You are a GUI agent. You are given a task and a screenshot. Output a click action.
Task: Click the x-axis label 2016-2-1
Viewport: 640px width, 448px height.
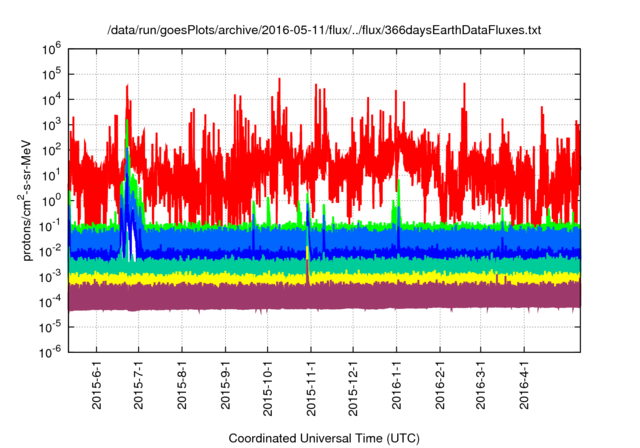[440, 384]
